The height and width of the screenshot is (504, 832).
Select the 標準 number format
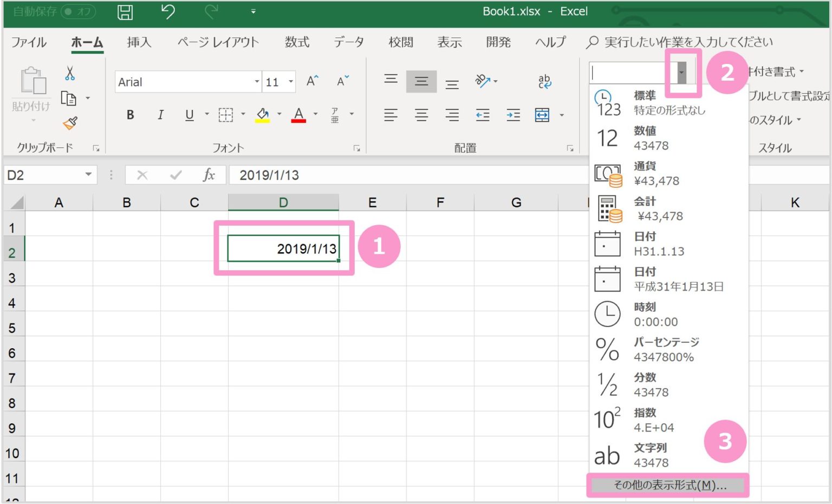tap(668, 102)
